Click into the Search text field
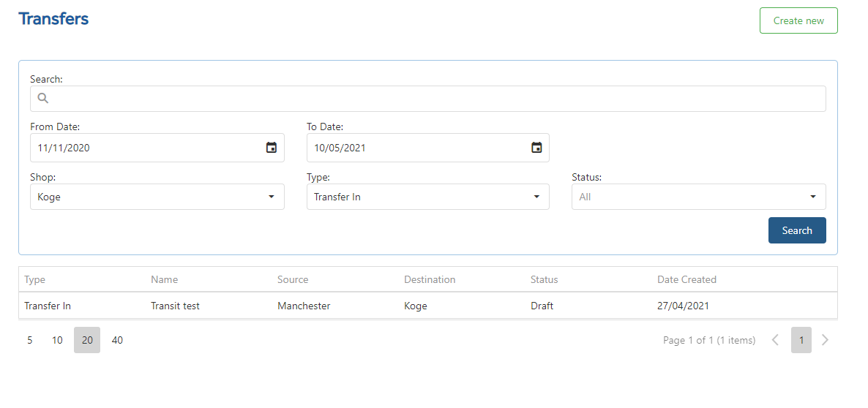This screenshot has height=408, width=868. tap(428, 99)
